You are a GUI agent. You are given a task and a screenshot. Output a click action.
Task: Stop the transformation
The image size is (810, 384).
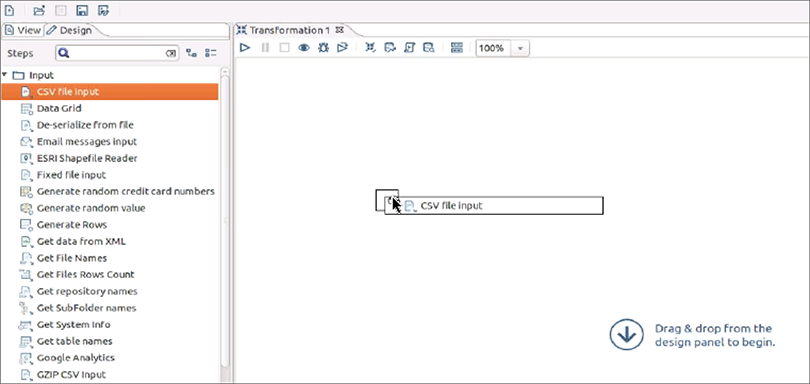(284, 48)
